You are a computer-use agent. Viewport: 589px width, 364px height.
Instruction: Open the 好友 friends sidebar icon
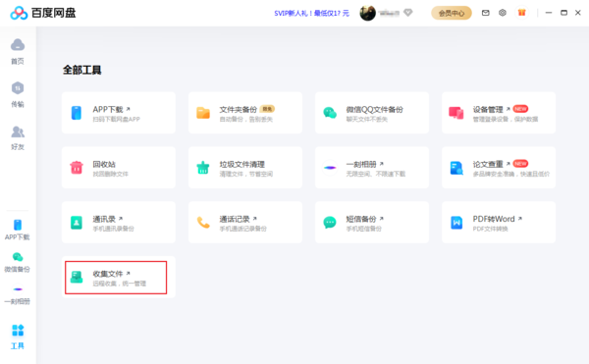[18, 131]
